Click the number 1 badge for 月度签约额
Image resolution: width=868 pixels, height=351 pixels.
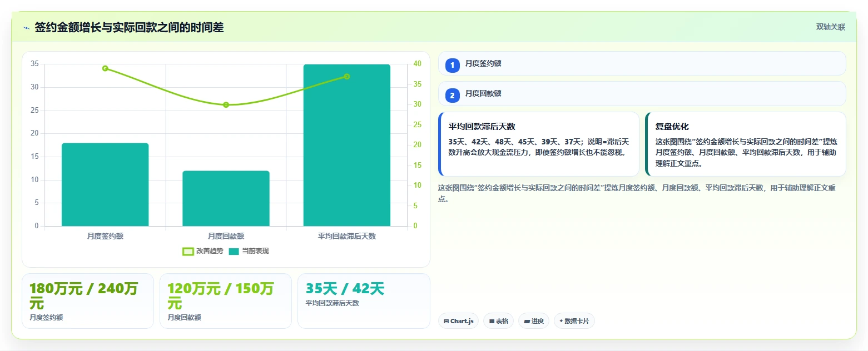coord(452,65)
